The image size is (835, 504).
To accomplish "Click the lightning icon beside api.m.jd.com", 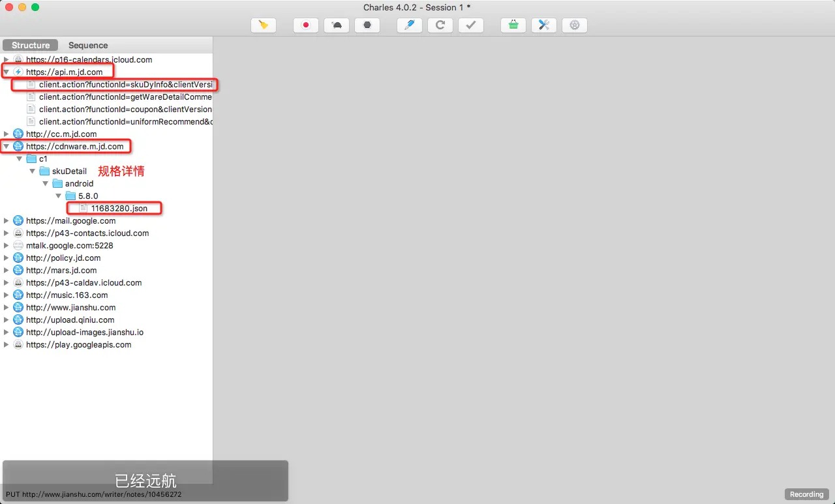I will (18, 72).
